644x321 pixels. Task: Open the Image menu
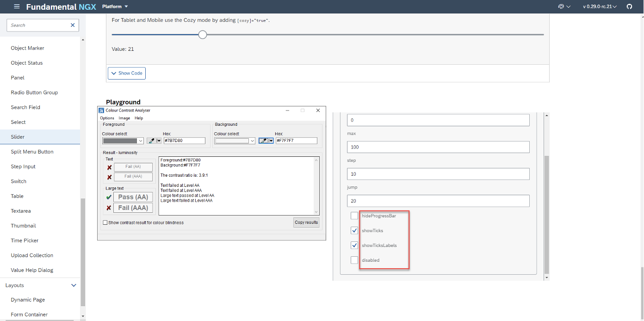tap(124, 118)
